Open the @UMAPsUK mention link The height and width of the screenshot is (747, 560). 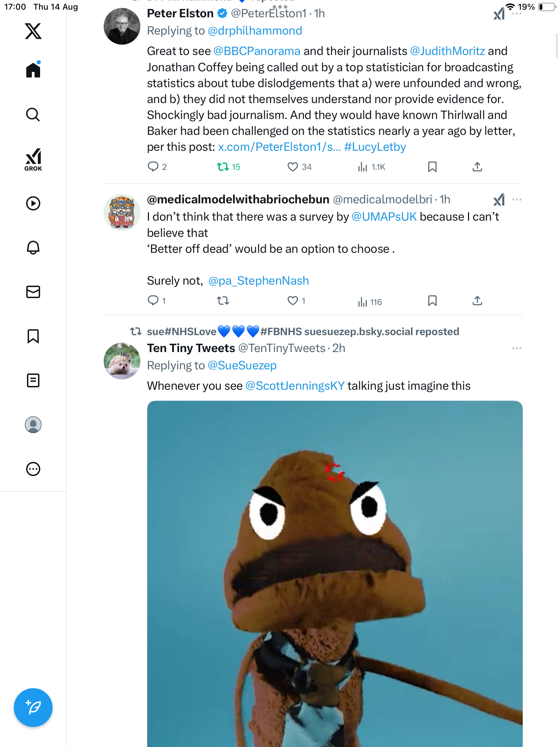point(384,217)
